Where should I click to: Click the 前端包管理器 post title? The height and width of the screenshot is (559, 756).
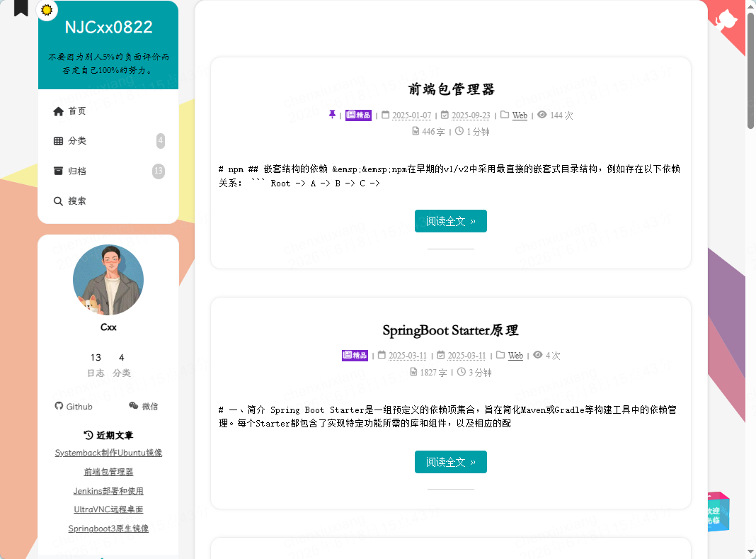click(x=451, y=89)
